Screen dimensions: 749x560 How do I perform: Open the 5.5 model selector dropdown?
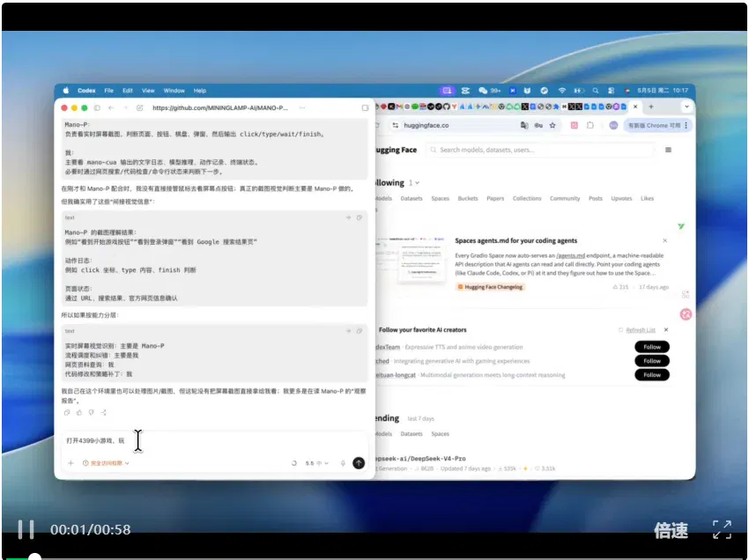click(316, 463)
